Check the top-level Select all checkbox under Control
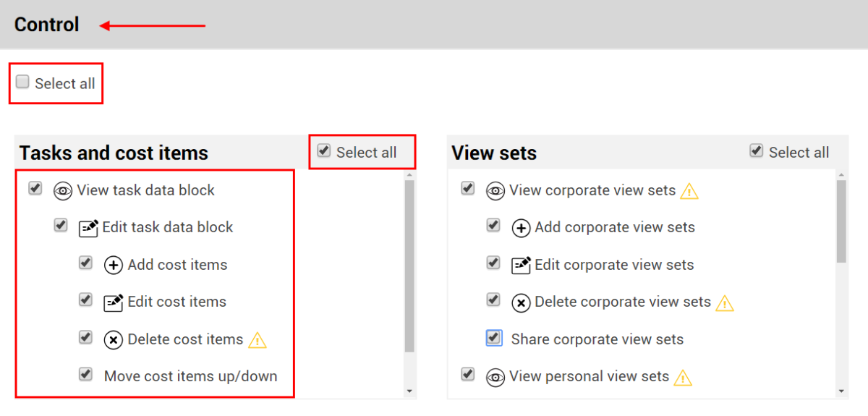This screenshot has height=416, width=868. 23,82
